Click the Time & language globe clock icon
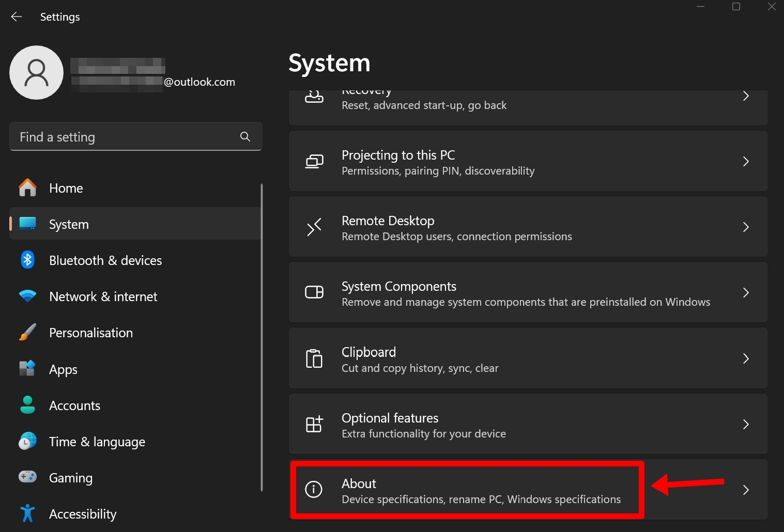The width and height of the screenshot is (784, 532). (27, 441)
